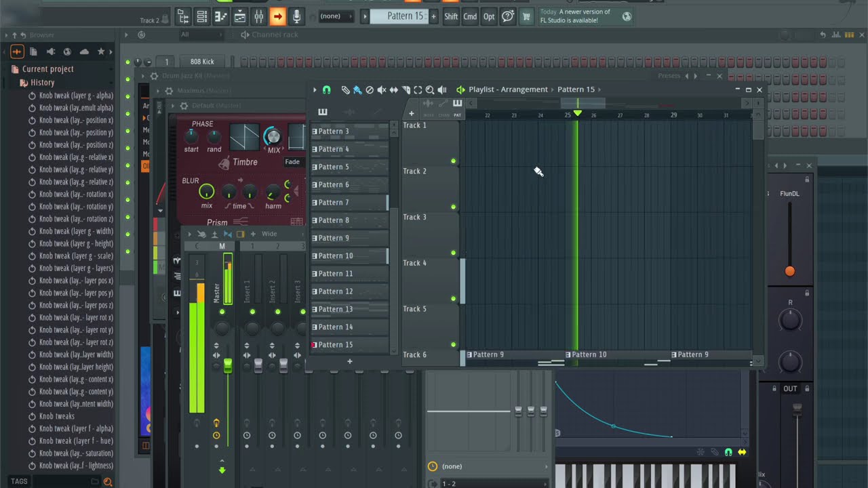Adjust the Master mixer volume fader
Image resolution: width=868 pixels, height=488 pixels.
coord(228,365)
